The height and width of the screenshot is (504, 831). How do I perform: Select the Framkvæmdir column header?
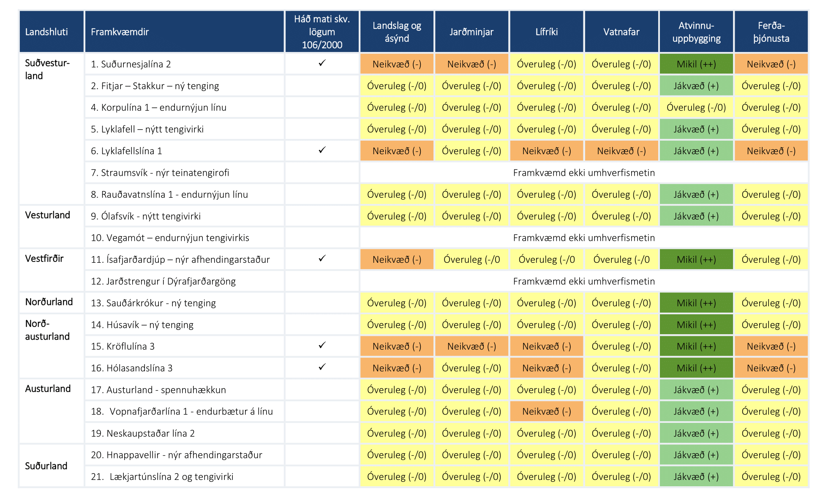pos(120,32)
